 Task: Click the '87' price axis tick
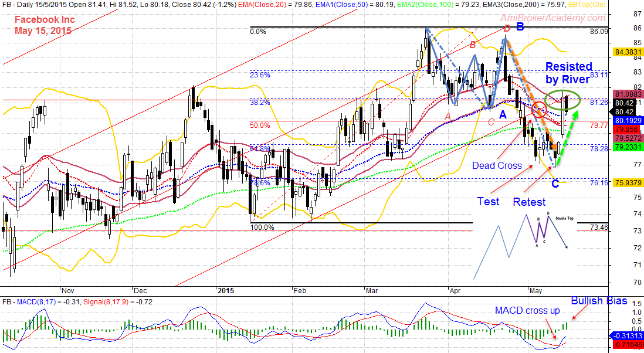pos(638,14)
